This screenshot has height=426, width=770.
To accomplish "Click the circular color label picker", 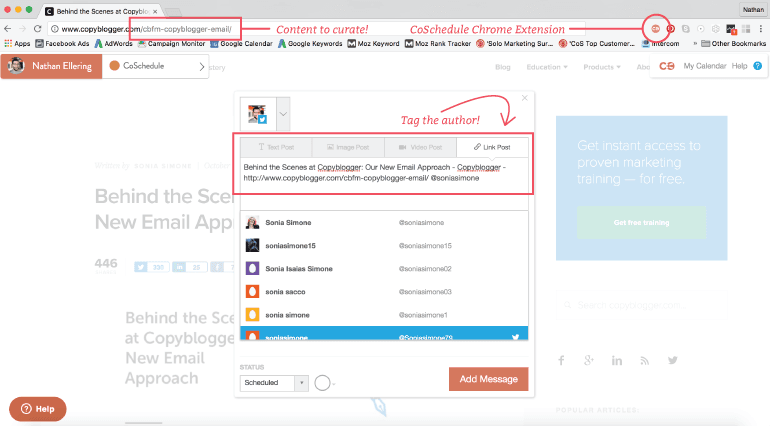I will click(323, 383).
